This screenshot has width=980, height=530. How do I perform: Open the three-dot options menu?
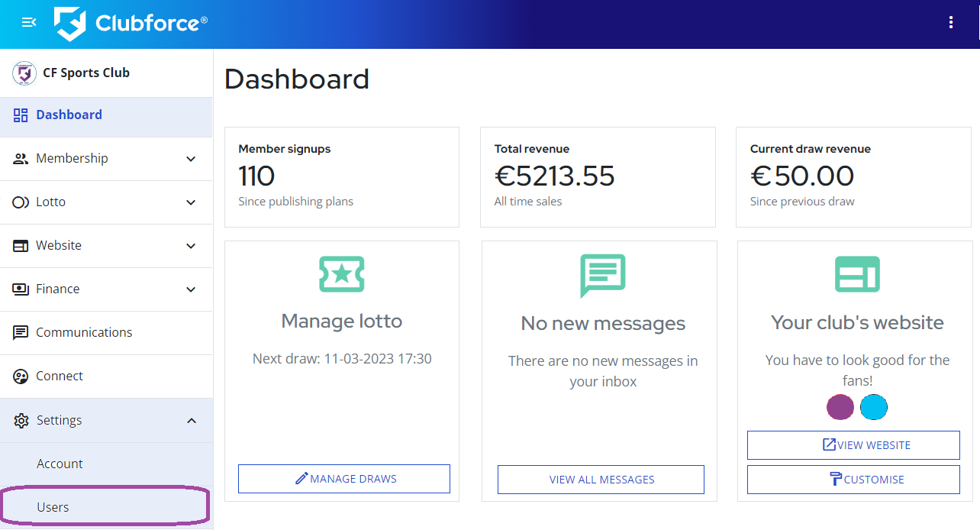click(950, 23)
